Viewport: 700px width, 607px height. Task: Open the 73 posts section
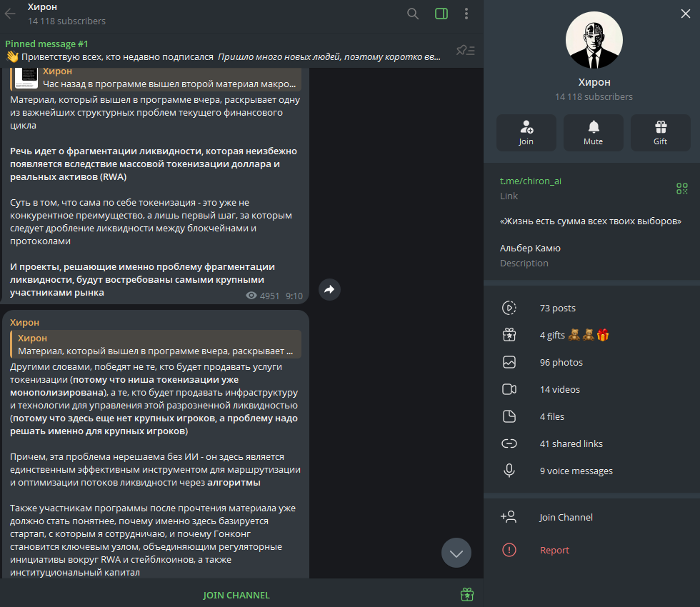point(591,308)
